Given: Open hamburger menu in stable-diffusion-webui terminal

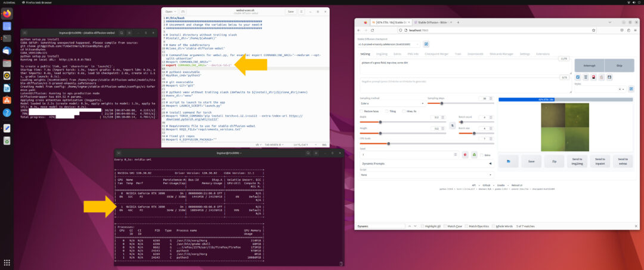Looking at the screenshot, I should point(130,32).
